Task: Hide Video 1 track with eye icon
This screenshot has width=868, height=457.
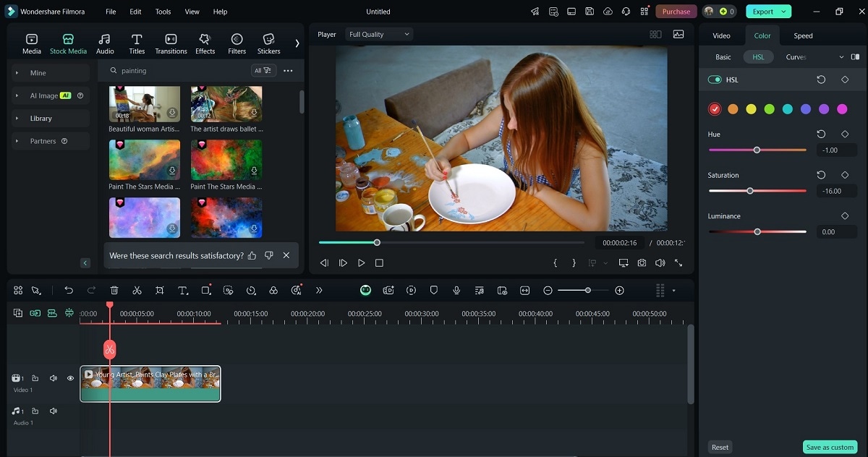Action: click(x=70, y=378)
